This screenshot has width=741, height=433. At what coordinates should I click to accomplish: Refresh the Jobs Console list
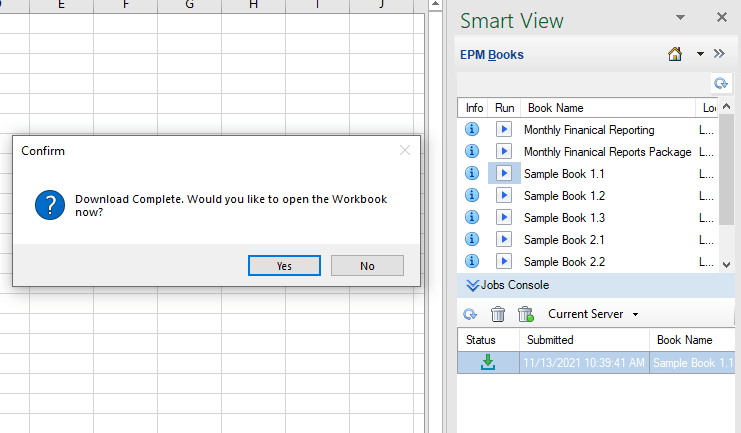tap(470, 314)
